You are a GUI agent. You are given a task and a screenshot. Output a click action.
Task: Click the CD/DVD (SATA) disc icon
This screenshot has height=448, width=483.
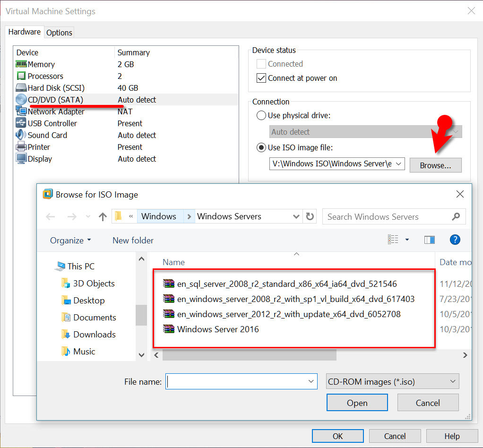coord(21,100)
